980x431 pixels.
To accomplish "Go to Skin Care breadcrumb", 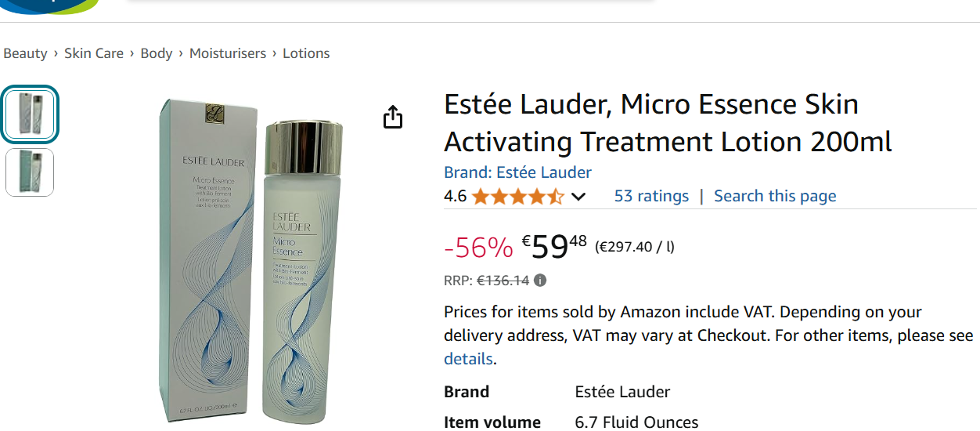I will [x=94, y=53].
